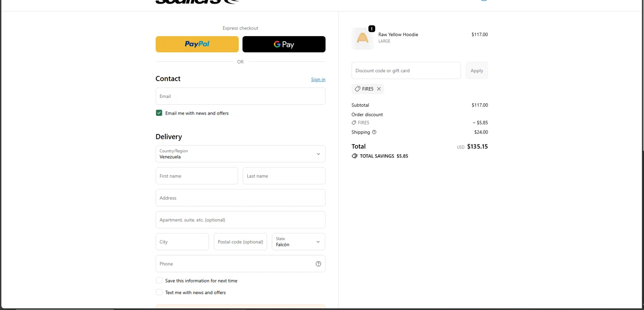Click the total amount $135.15
Viewport: 644px width, 310px height.
coord(477,146)
